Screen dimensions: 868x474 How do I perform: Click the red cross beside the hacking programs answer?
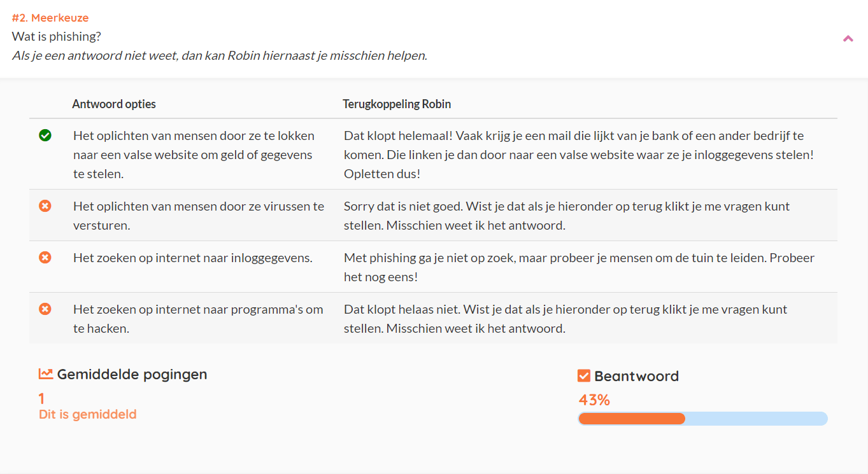click(x=45, y=309)
